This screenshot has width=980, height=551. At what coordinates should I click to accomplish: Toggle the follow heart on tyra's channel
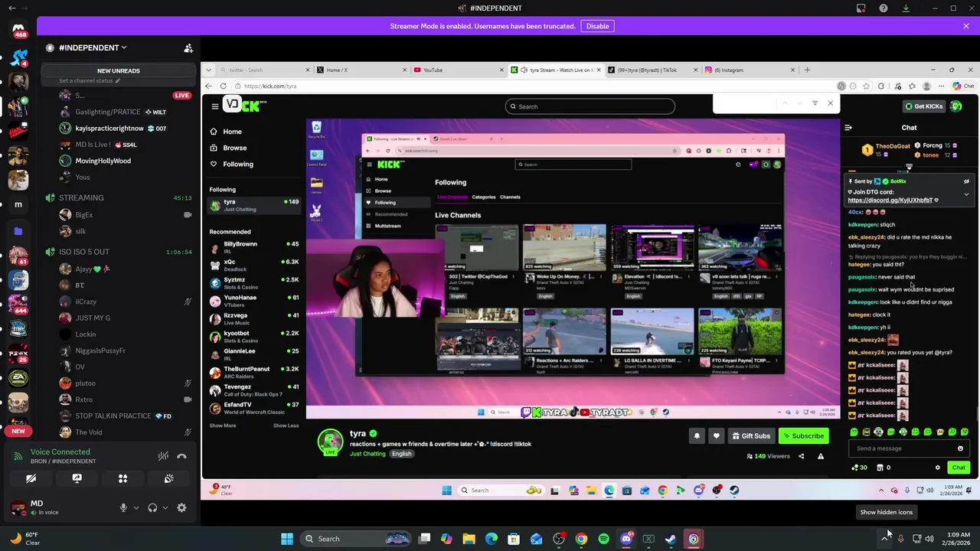(x=717, y=436)
